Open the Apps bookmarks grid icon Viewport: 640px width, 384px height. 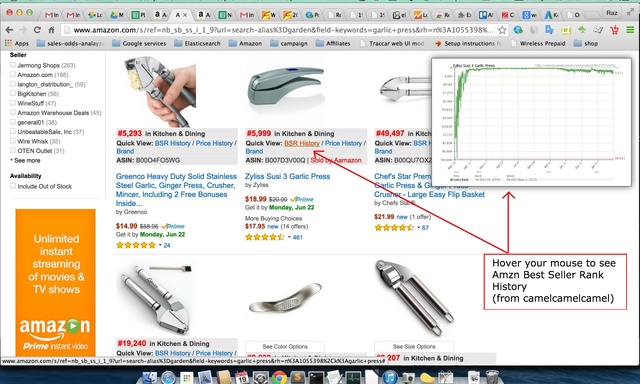point(8,43)
